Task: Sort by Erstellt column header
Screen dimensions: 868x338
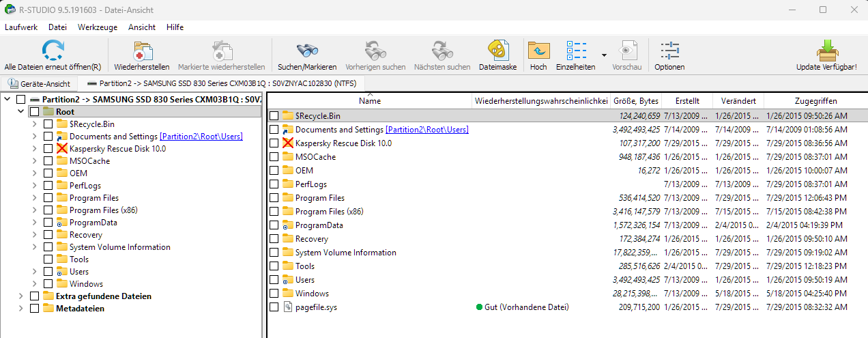Action: [687, 101]
